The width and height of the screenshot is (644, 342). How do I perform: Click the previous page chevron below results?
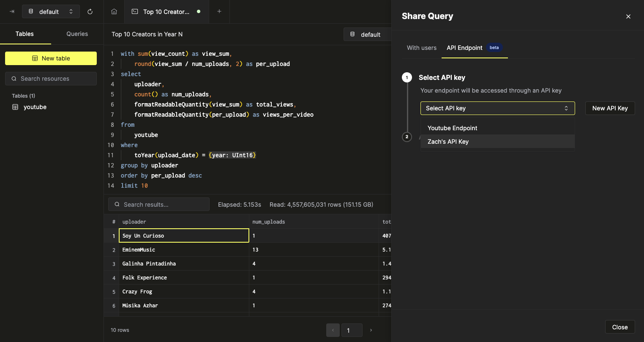[x=333, y=330]
